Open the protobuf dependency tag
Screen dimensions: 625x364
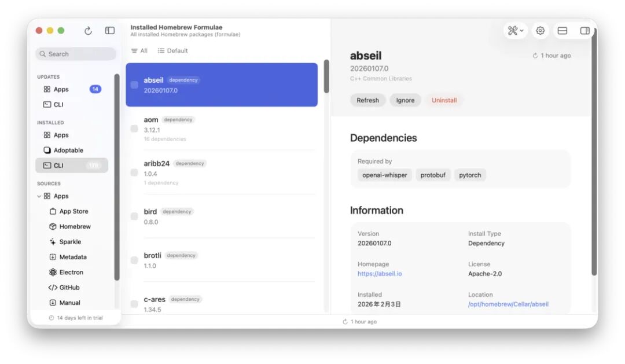pyautogui.click(x=433, y=175)
